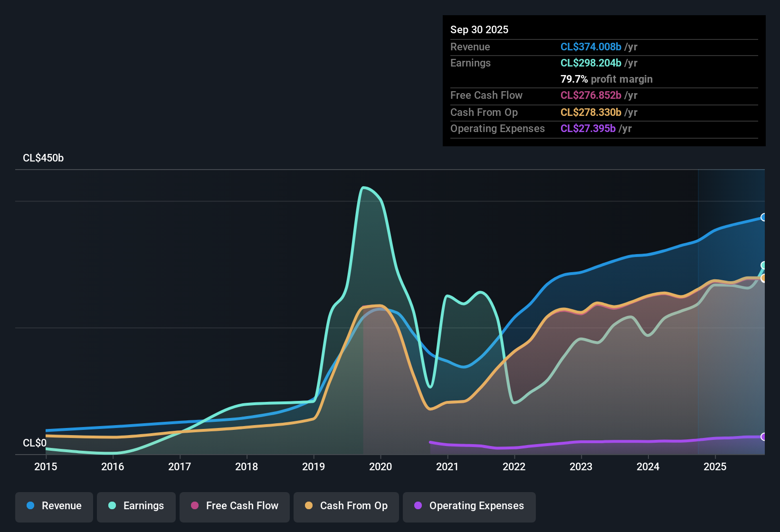Click the pink Free Cash Flow legend dot
The image size is (780, 532).
tap(195, 506)
